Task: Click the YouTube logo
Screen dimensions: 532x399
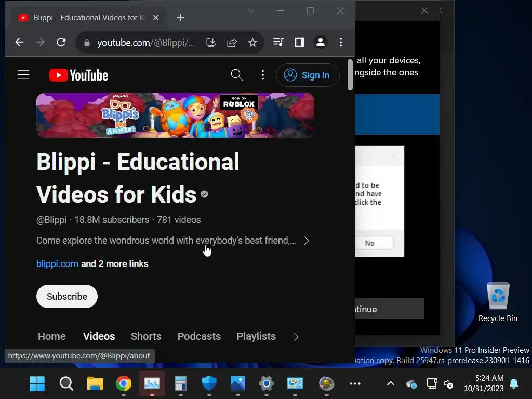Action: tap(79, 75)
